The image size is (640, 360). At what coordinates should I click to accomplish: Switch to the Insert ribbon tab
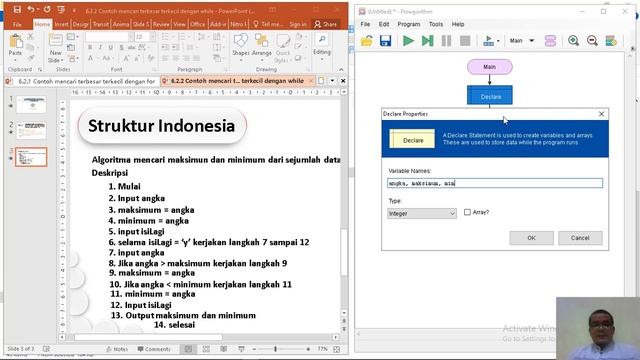(61, 24)
